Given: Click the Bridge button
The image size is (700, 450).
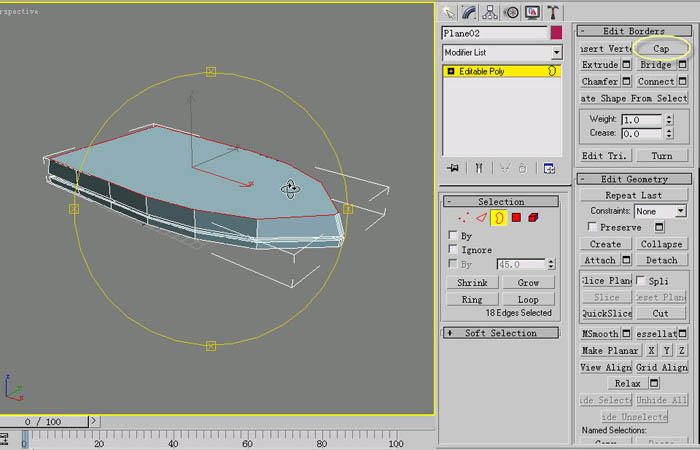Looking at the screenshot, I should click(656, 65).
